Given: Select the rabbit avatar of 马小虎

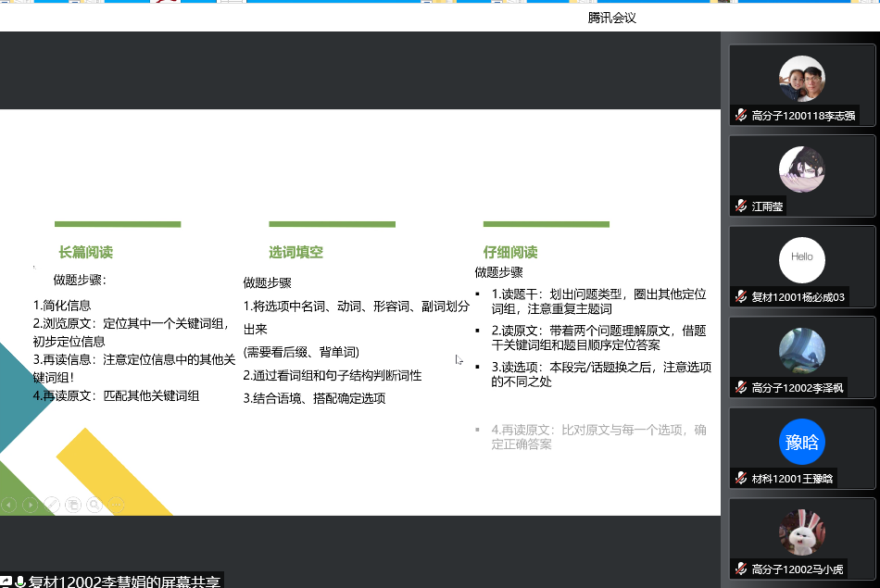Looking at the screenshot, I should pyautogui.click(x=801, y=532).
